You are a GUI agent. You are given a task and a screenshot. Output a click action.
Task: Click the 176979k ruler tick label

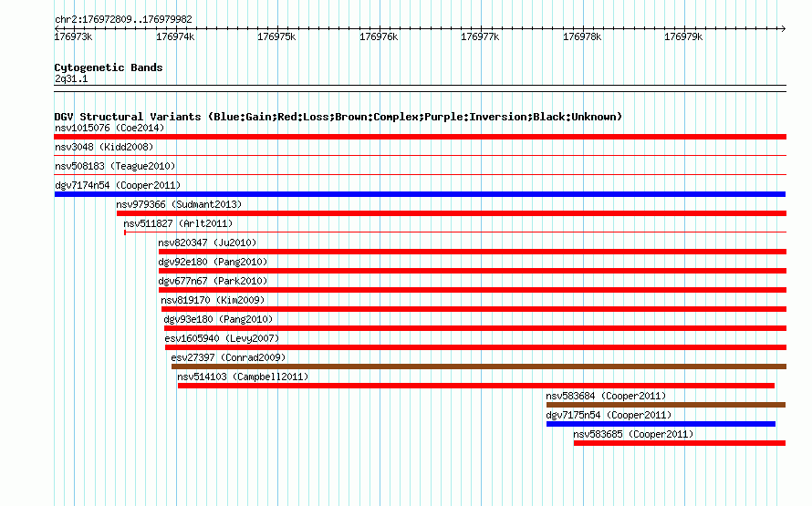[683, 36]
